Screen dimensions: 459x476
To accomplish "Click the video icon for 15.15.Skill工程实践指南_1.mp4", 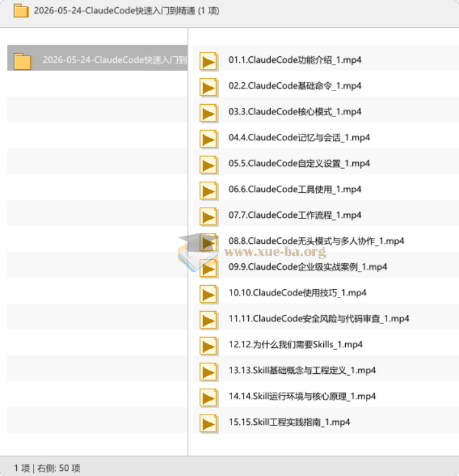I will click(208, 424).
